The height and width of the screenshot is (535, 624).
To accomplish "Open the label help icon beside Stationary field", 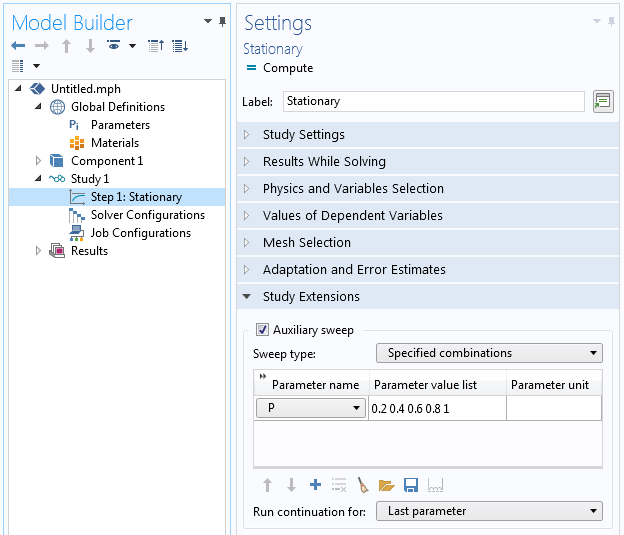I will (x=602, y=101).
